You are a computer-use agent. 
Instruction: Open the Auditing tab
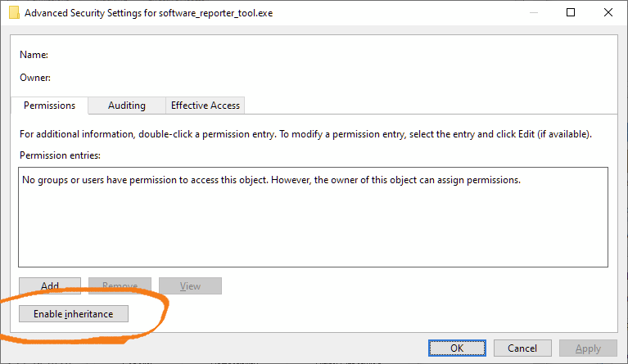click(127, 106)
